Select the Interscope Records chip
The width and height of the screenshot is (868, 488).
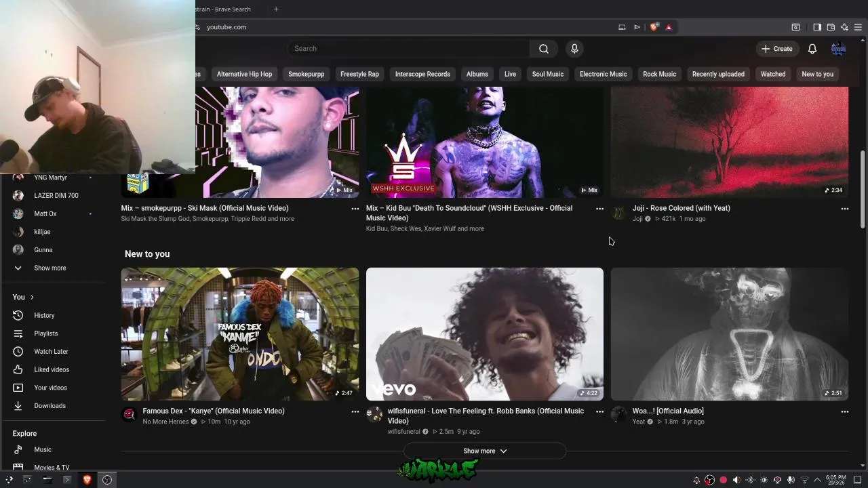pos(422,74)
